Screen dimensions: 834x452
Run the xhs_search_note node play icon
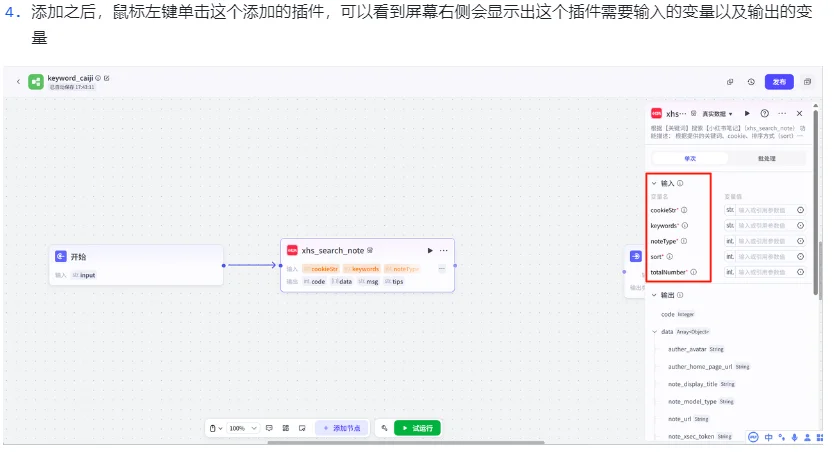pyautogui.click(x=430, y=250)
